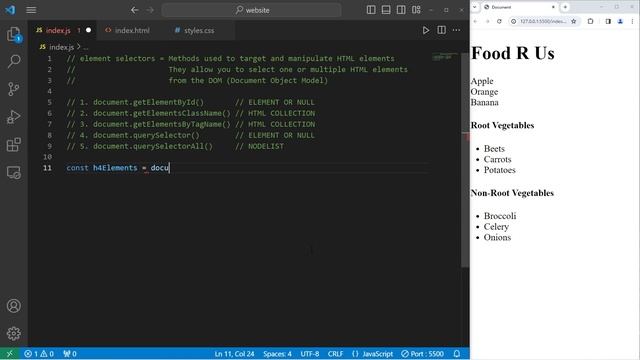640x360 pixels.
Task: Open the Remote Explorer view
Action: (14, 172)
